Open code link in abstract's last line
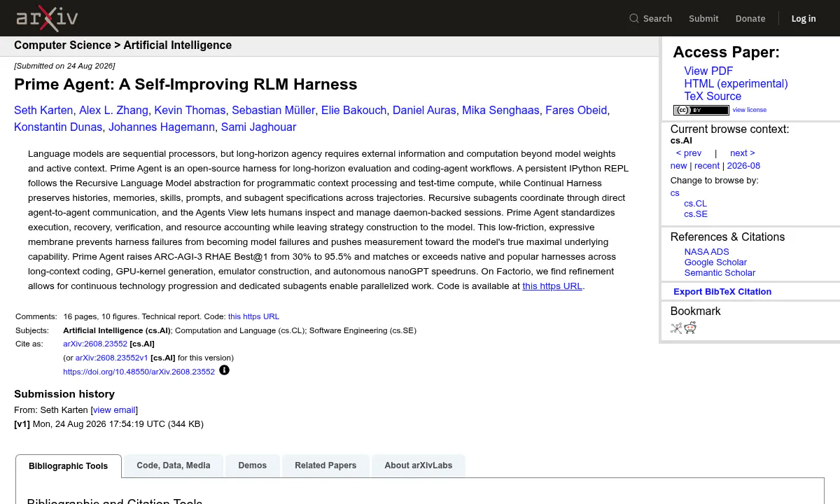Viewport: 840px width, 504px height. (552, 286)
